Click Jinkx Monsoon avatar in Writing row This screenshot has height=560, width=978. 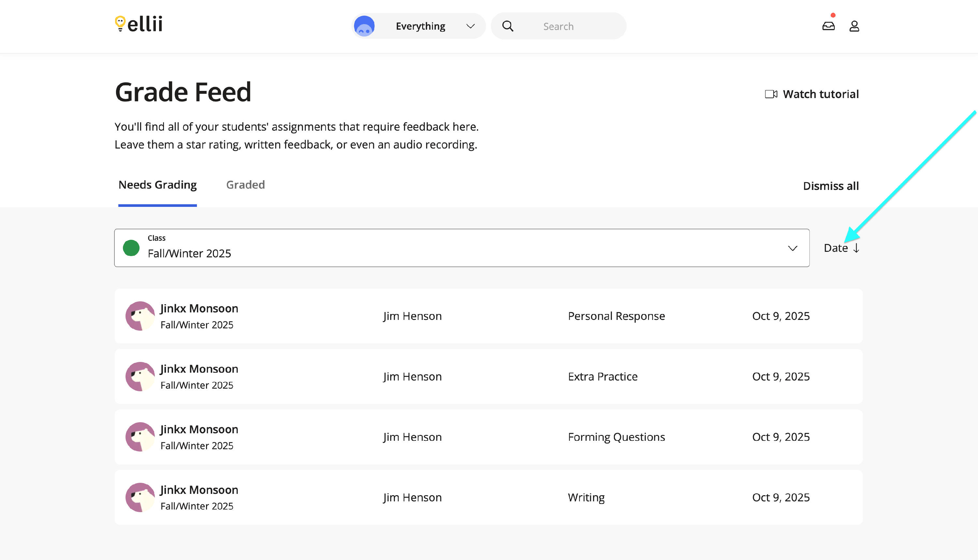point(140,497)
